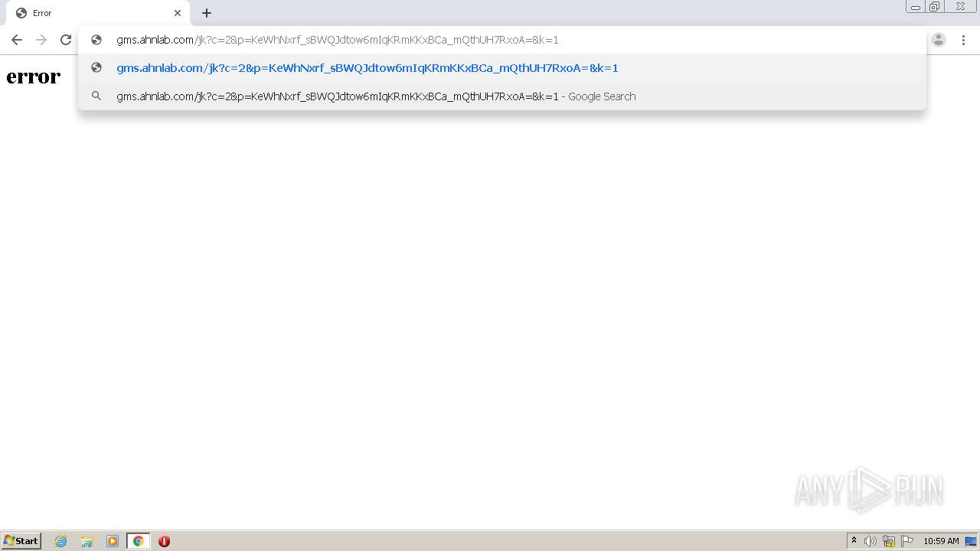Open the volume speaker tray icon
980x551 pixels.
tap(871, 541)
